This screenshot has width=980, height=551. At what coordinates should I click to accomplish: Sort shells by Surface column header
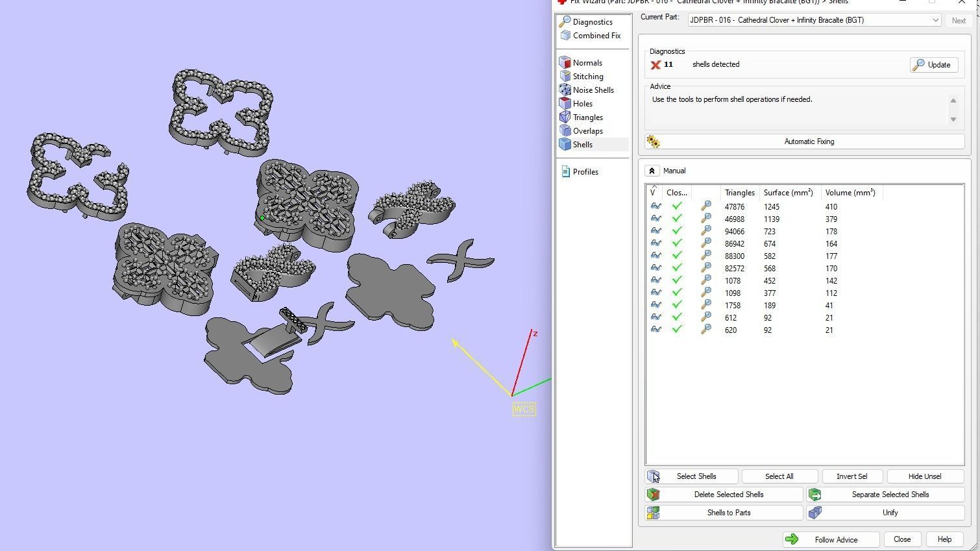pos(789,193)
